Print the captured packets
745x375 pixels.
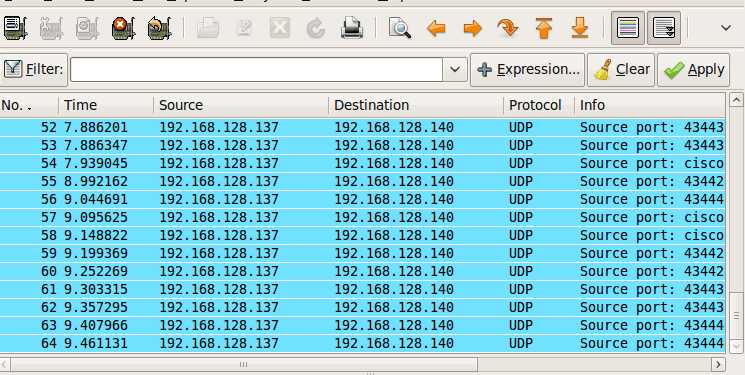pos(352,29)
